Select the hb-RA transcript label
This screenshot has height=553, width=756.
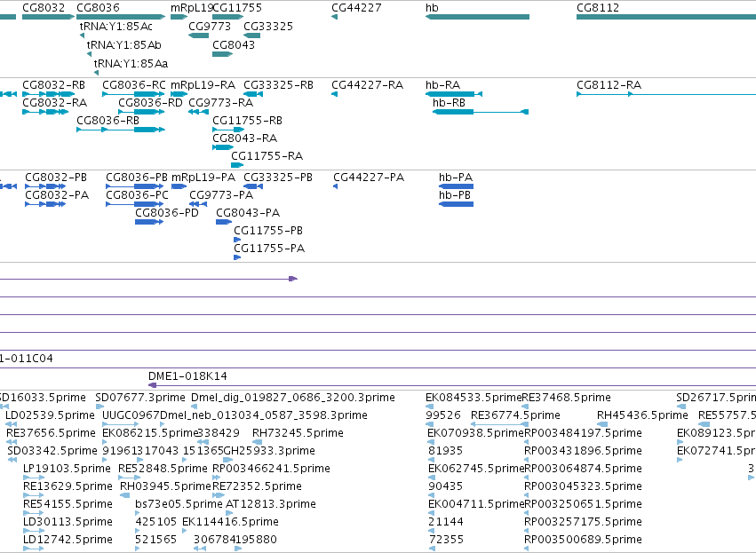pyautogui.click(x=443, y=85)
